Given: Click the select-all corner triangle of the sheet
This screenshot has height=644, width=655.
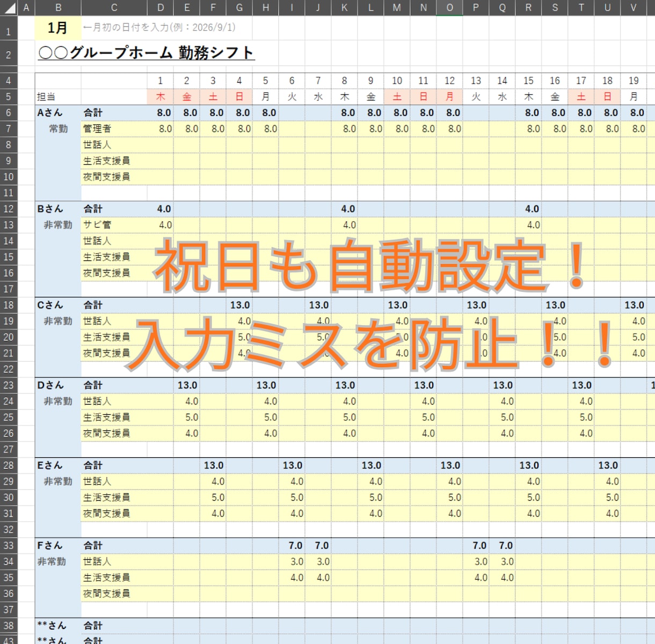Looking at the screenshot, I should point(9,8).
